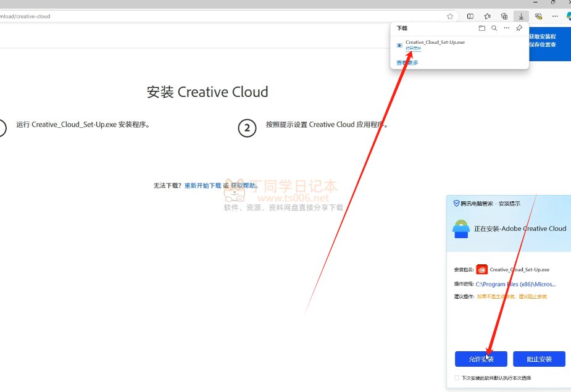Minimize the browser window
Viewport: 571px width, 392px height.
point(535,2)
